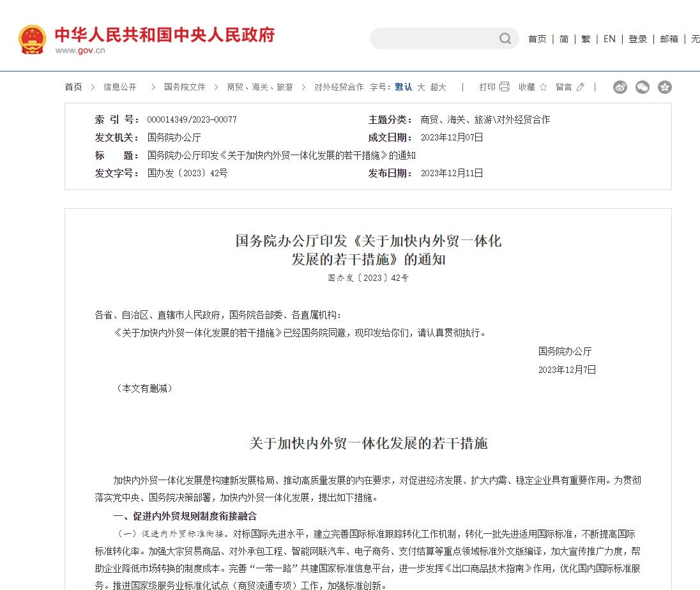
Task: Go to 首页 in the breadcrumb
Action: coord(73,87)
